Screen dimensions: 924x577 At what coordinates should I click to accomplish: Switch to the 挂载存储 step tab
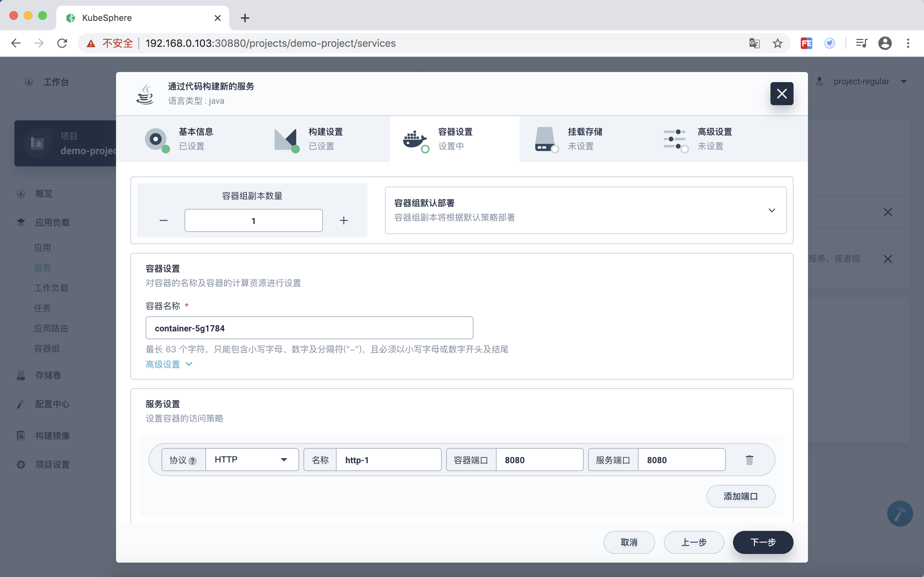[x=584, y=139]
